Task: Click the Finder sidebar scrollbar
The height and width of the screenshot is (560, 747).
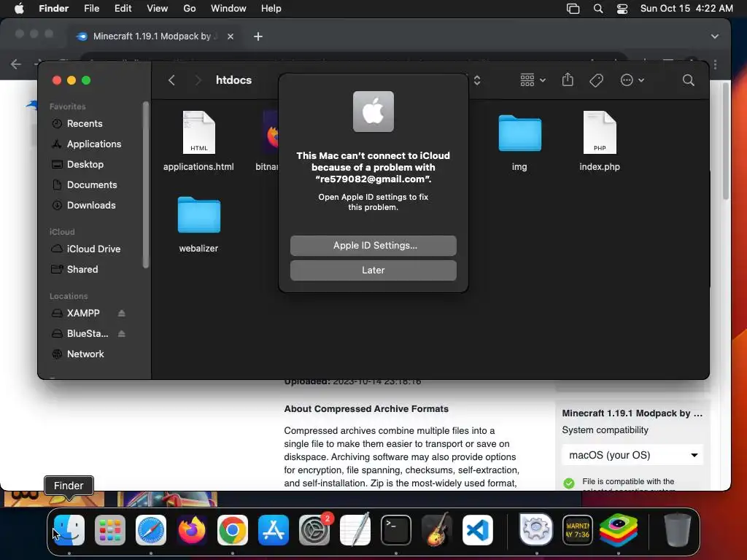Action: [x=146, y=184]
